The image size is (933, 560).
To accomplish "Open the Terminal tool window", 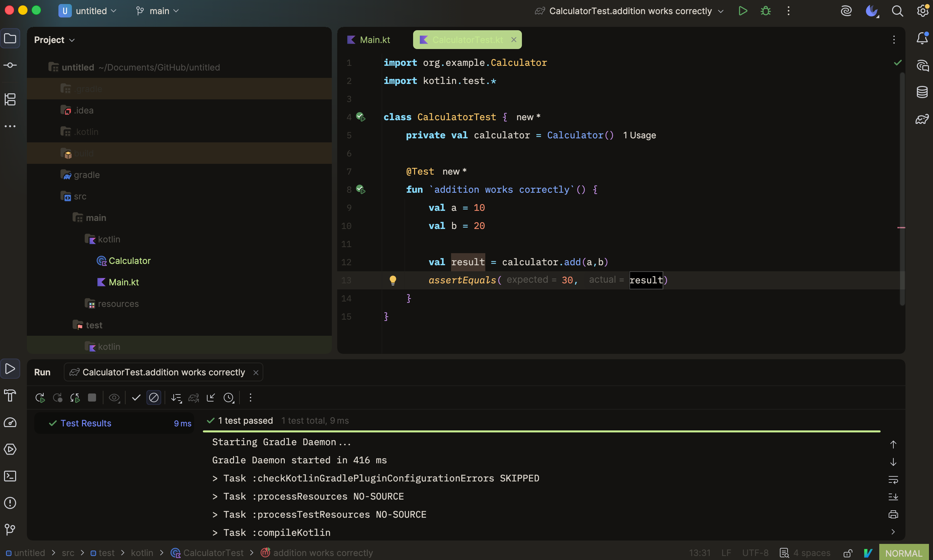I will [x=10, y=476].
